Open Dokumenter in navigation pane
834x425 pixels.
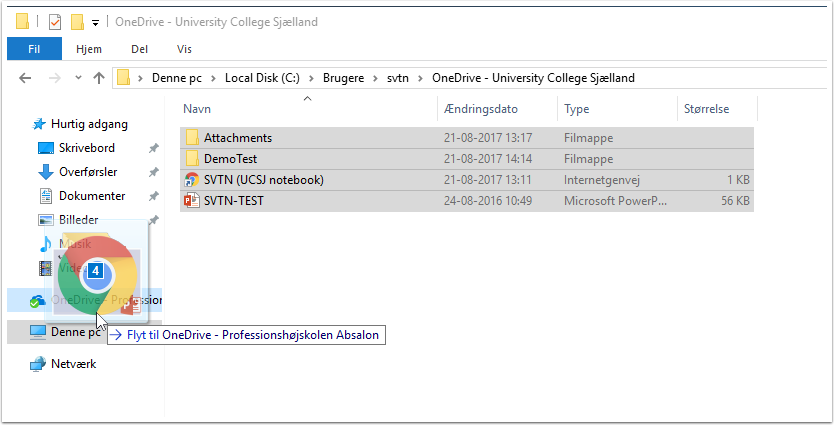point(92,196)
